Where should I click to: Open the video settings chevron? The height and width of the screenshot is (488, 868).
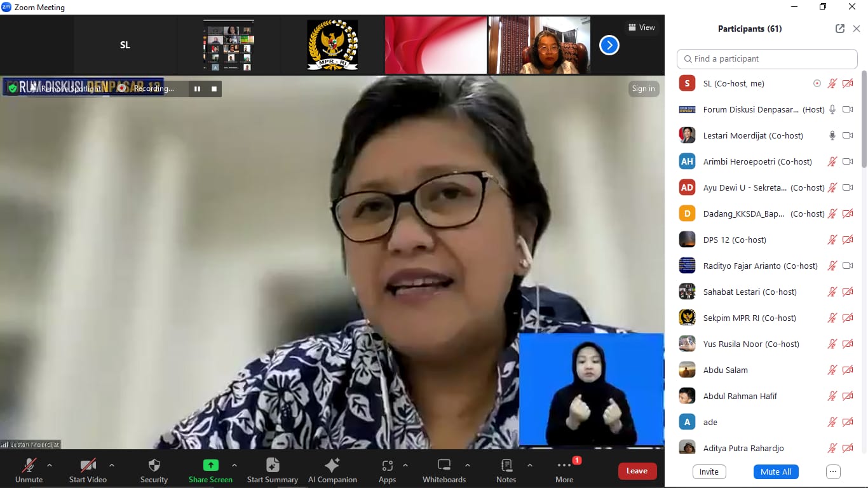(112, 464)
